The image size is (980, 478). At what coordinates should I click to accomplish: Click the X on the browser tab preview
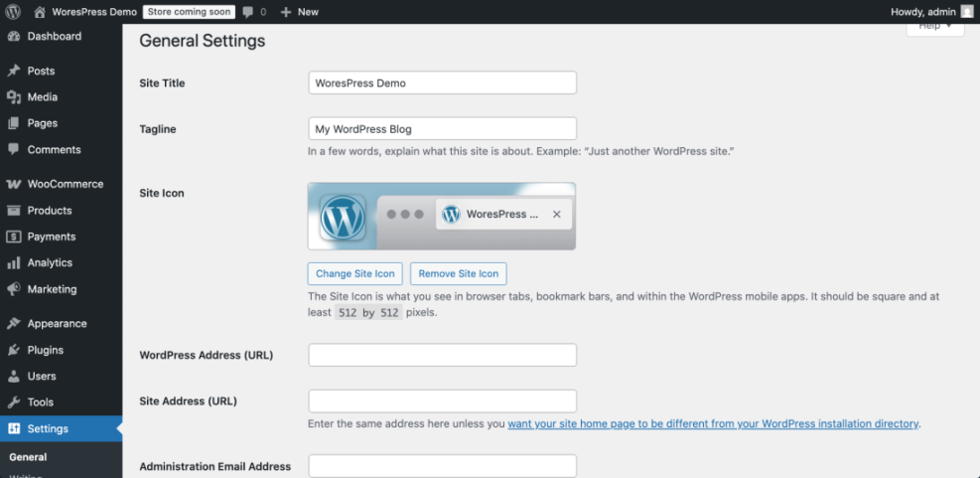click(x=557, y=214)
